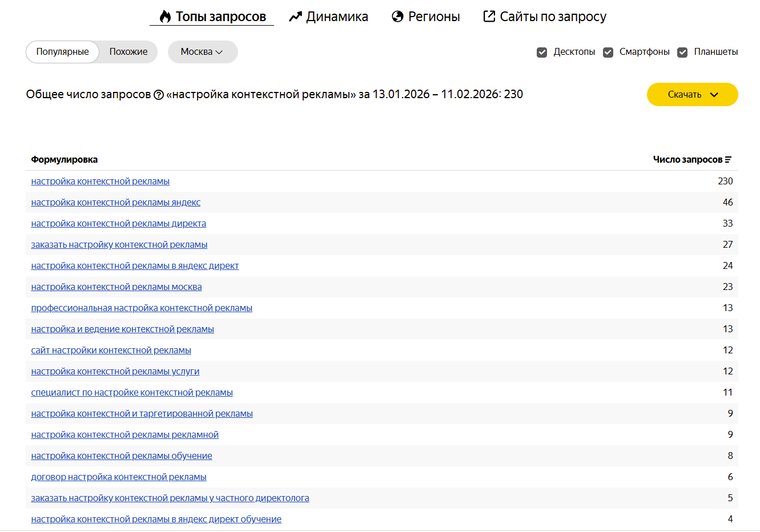Open the настройка контекстной рекламы яндекс link
This screenshot has height=532, width=760.
click(116, 202)
